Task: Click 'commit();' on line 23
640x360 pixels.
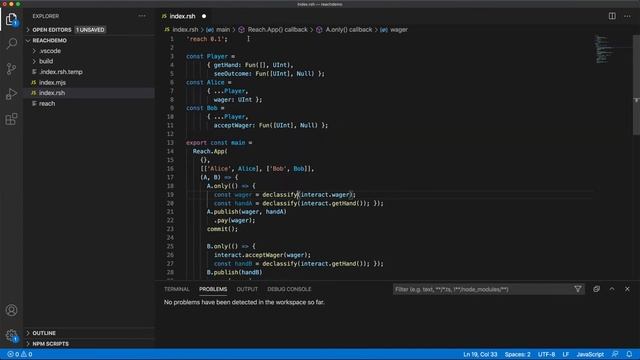Action: pos(222,229)
